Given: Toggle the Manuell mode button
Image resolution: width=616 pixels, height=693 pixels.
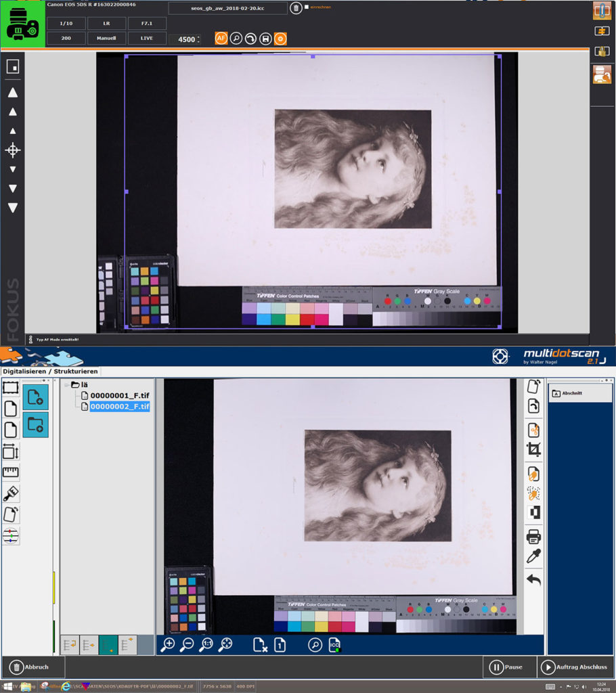Looking at the screenshot, I should [x=106, y=39].
